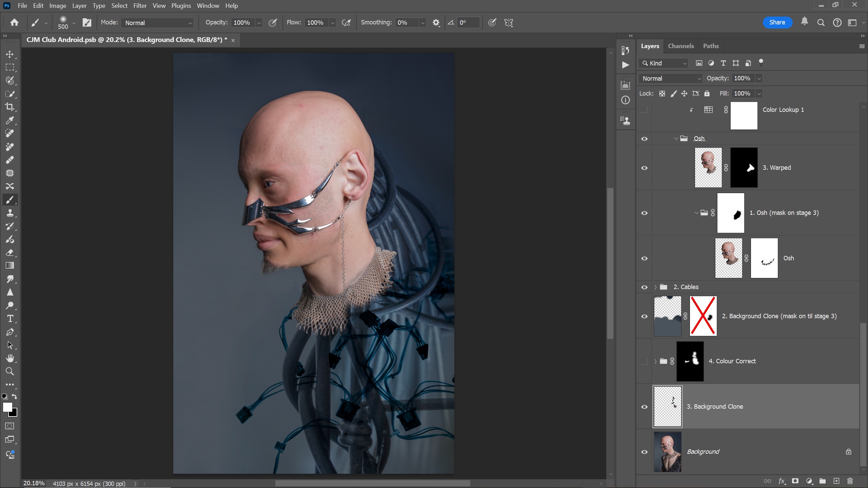Open the layer blend mode dropdown
Screen dimensions: 868x488
[670, 78]
